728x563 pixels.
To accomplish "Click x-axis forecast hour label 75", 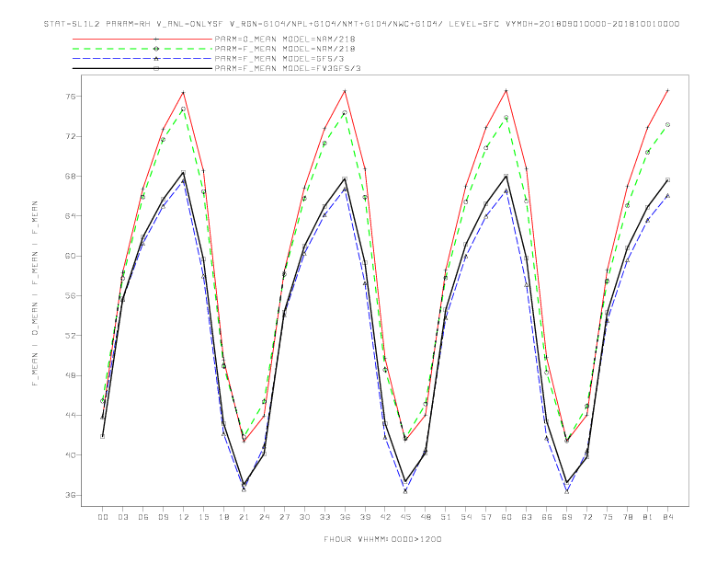I will point(608,517).
